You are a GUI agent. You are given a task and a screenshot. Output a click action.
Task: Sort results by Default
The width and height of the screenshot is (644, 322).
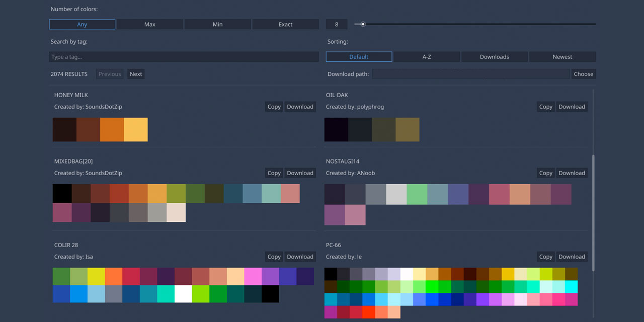coord(359,57)
